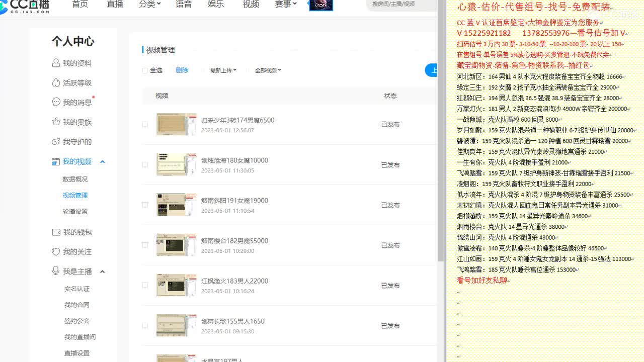Check the box for 江枫渔火183男人22000

145,285
